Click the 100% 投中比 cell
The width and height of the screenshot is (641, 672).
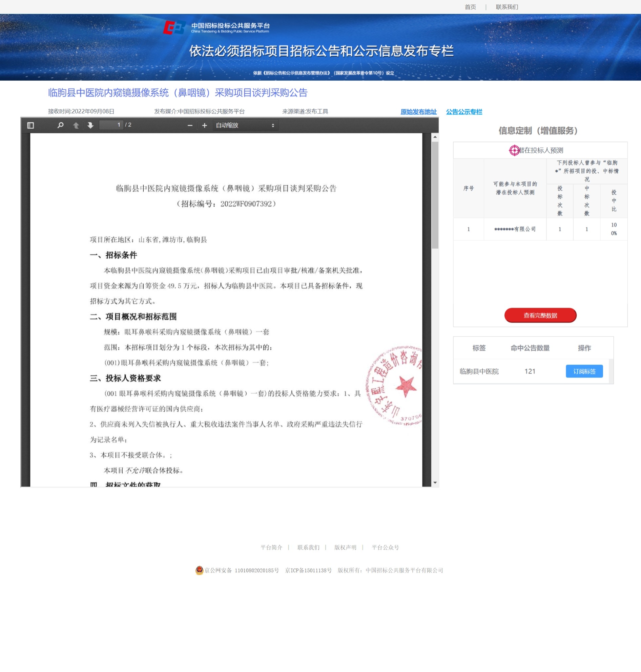pos(614,229)
